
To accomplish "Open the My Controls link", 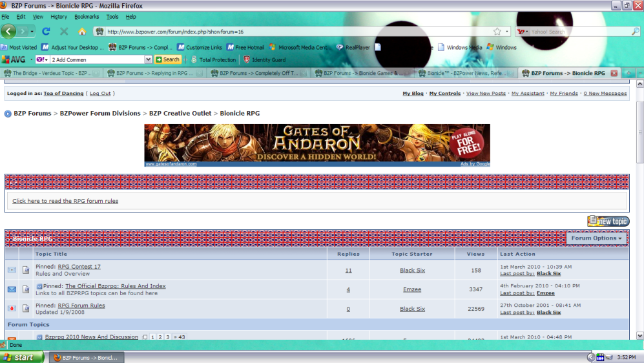I will (445, 94).
